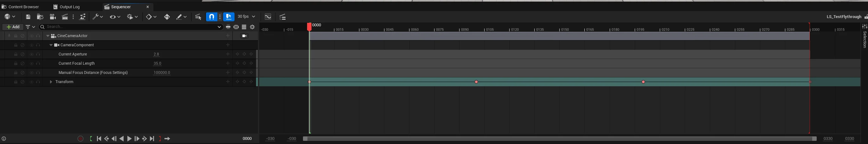Viewport: 868px width, 144px height.
Task: Toggle point-and-select sequence actor tool
Action: pos(198,16)
